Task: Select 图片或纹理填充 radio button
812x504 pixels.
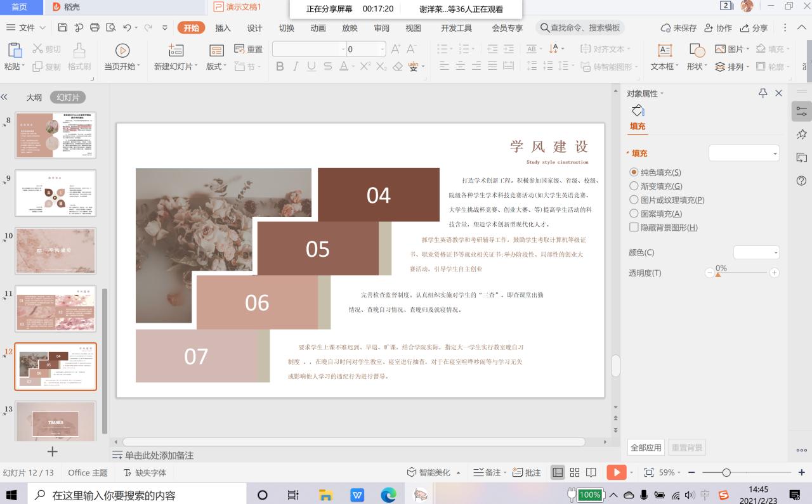Action: (634, 200)
